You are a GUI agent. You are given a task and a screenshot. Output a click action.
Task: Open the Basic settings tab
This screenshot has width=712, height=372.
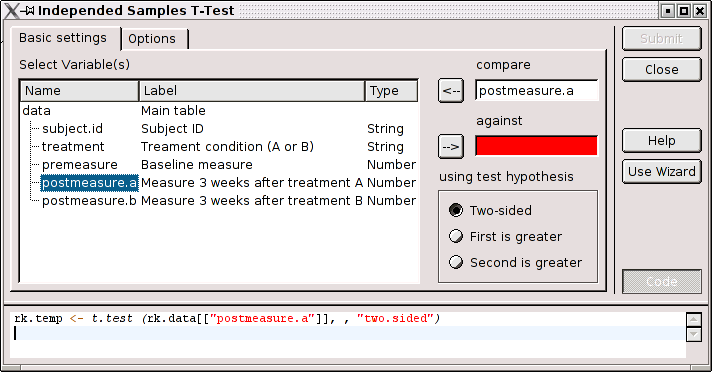click(63, 38)
